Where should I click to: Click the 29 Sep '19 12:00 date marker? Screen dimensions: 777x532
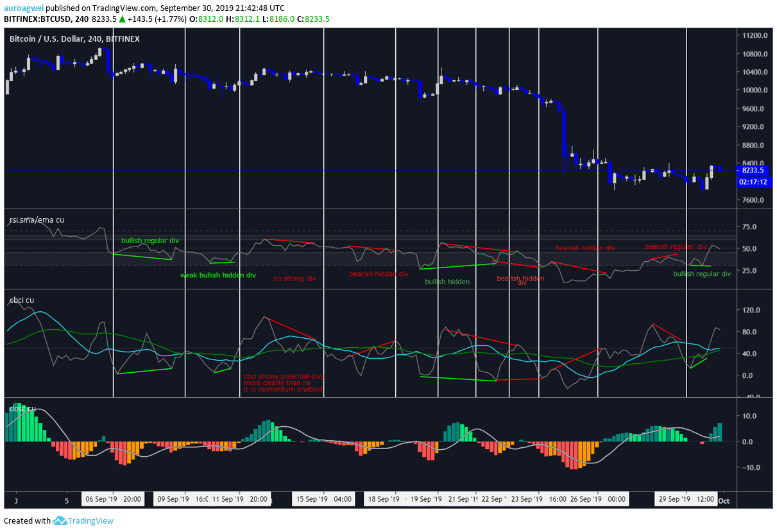[687, 499]
